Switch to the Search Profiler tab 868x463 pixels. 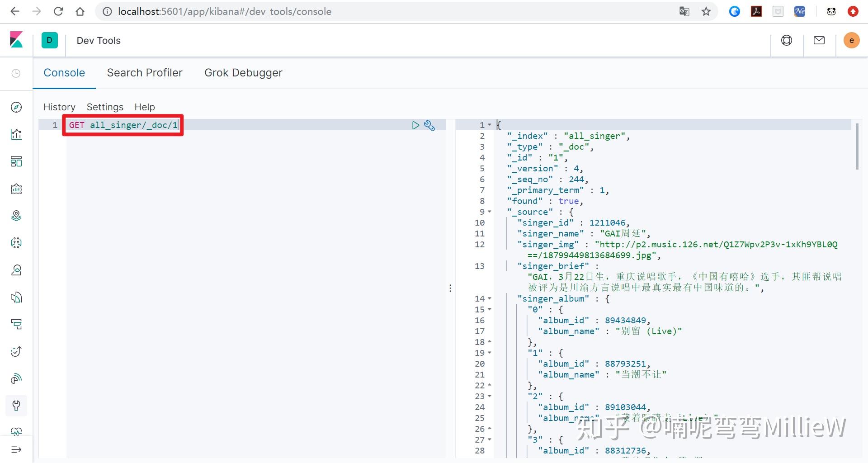pos(145,73)
